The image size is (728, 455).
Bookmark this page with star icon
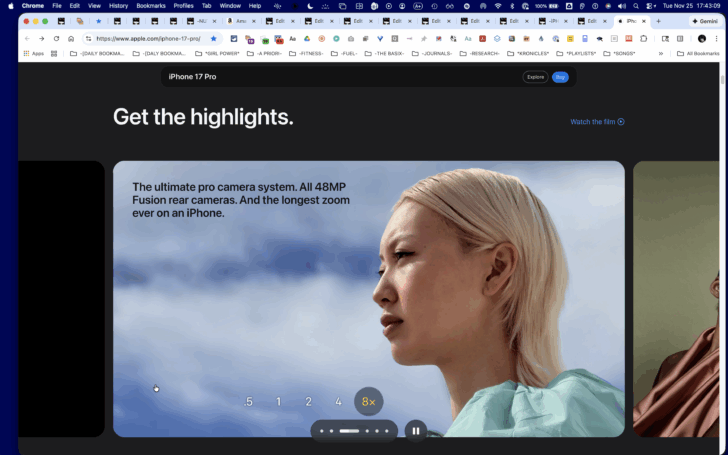(x=214, y=39)
